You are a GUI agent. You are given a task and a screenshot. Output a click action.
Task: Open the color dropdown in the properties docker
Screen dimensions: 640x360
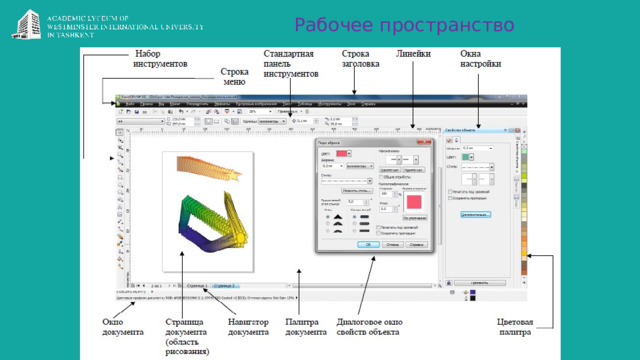[471, 157]
